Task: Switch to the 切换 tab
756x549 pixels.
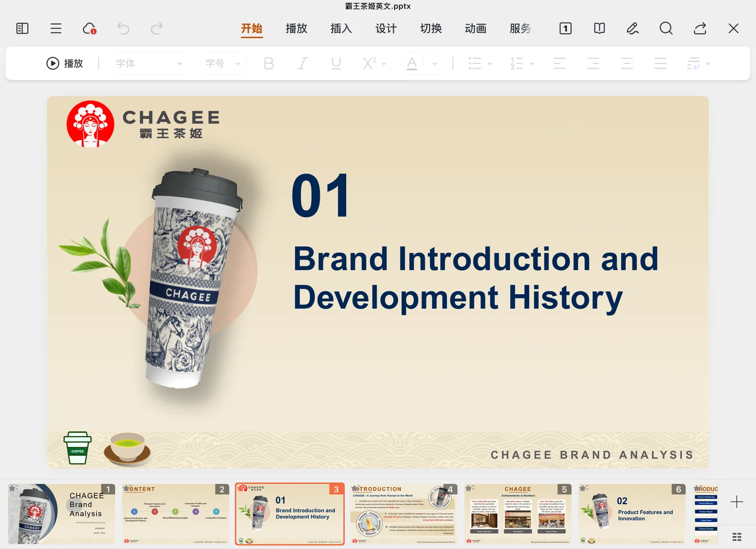Action: coord(431,28)
